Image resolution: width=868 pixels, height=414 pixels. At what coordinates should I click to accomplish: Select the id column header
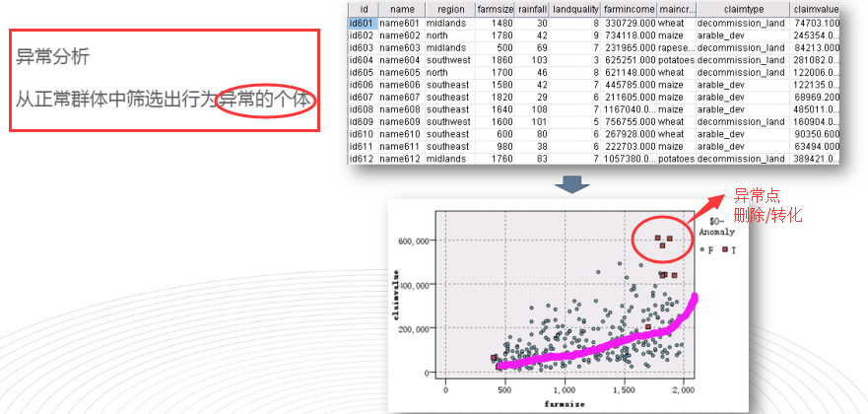364,10
